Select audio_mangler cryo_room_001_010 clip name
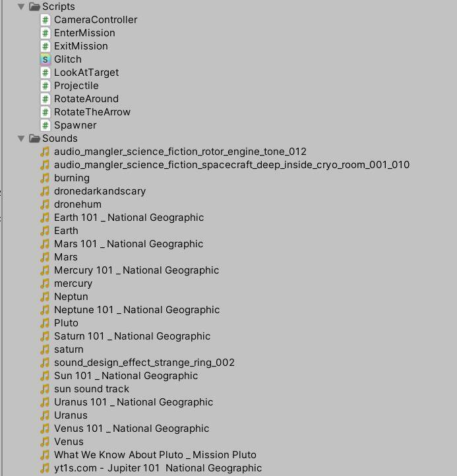Image resolution: width=457 pixels, height=476 pixels. pos(232,165)
